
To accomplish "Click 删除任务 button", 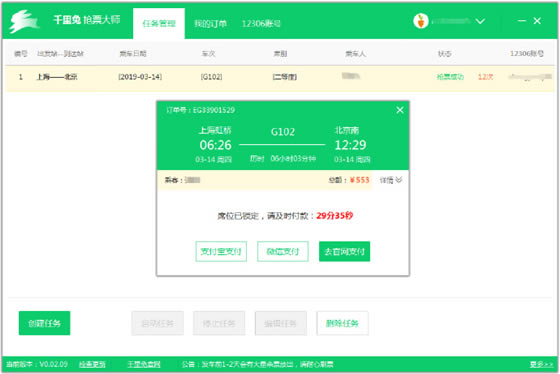I will 342,323.
